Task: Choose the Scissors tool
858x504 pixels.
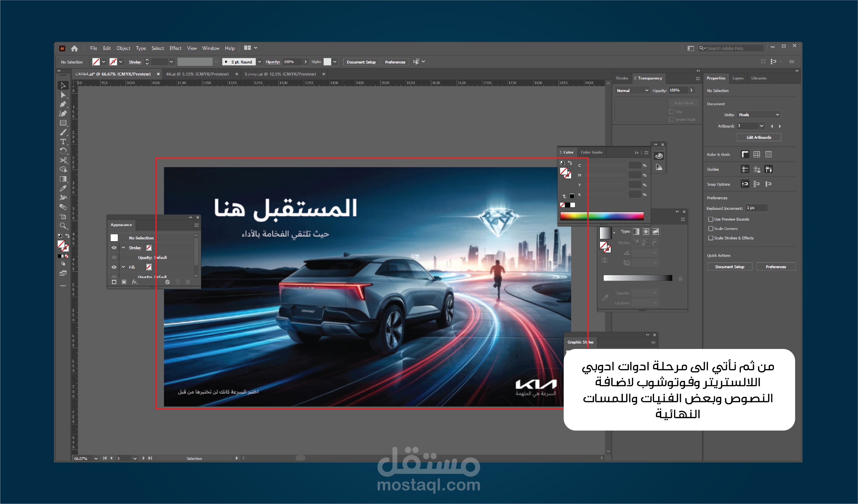Action: pos(63,160)
